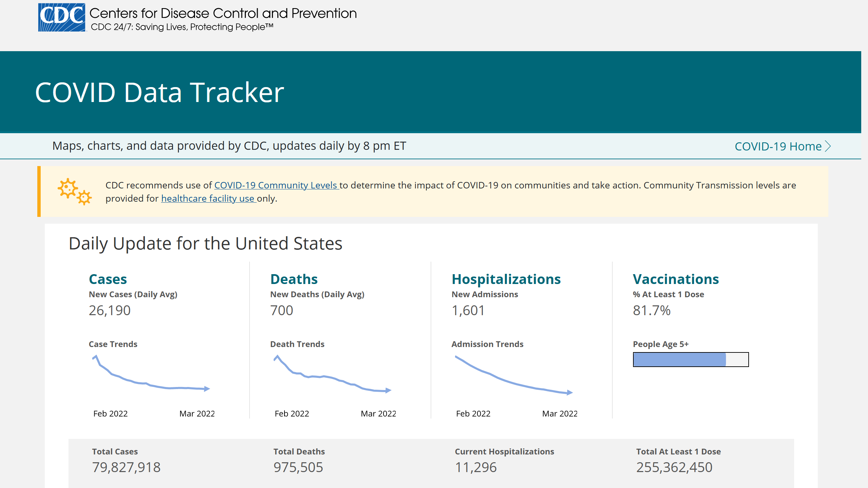Click the COVID Data Tracker title
This screenshot has height=488, width=868.
click(159, 92)
